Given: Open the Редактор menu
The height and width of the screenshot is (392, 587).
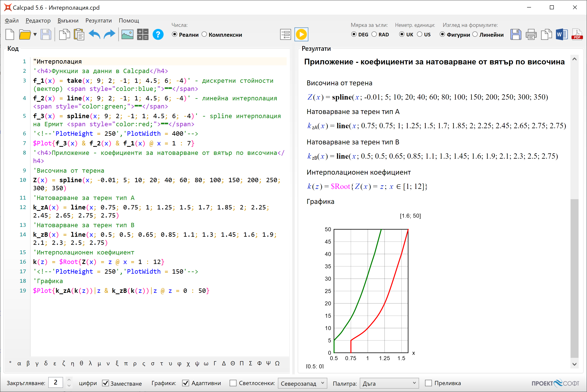Looking at the screenshot, I should pyautogui.click(x=38, y=21).
